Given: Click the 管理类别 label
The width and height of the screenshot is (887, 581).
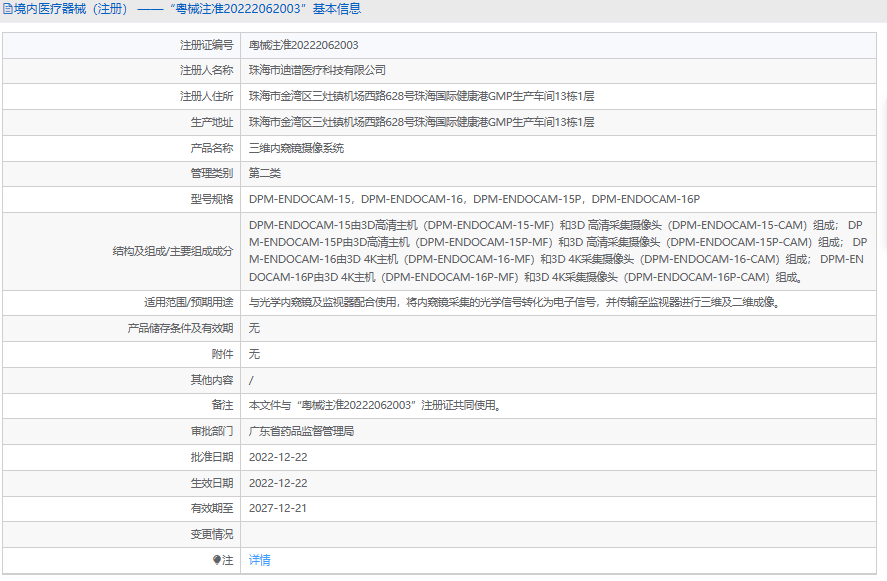Looking at the screenshot, I should 212,173.
